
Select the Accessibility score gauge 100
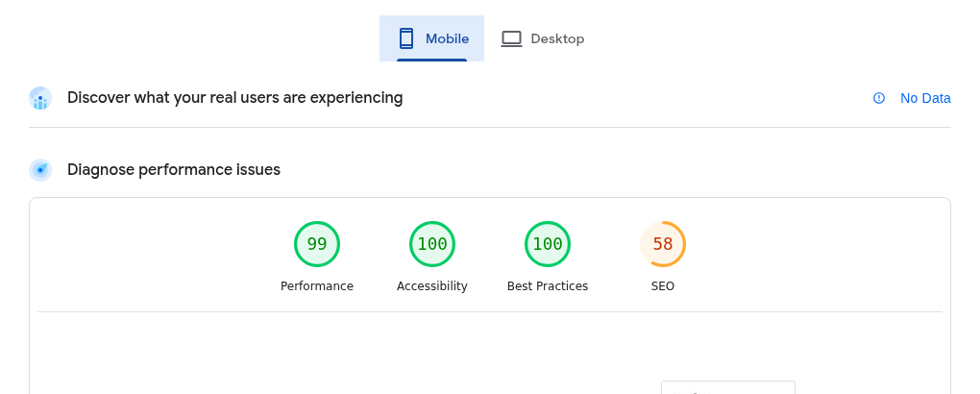coord(432,244)
